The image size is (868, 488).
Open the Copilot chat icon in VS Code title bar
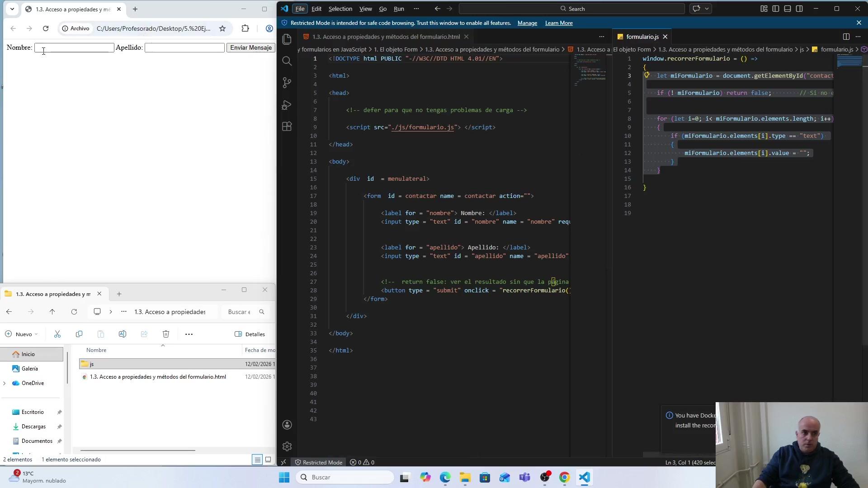[x=697, y=9]
